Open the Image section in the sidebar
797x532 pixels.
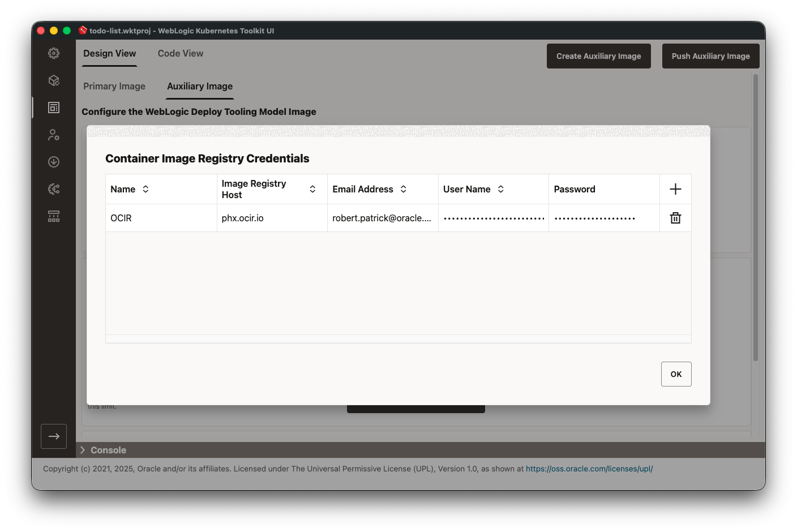coord(53,108)
